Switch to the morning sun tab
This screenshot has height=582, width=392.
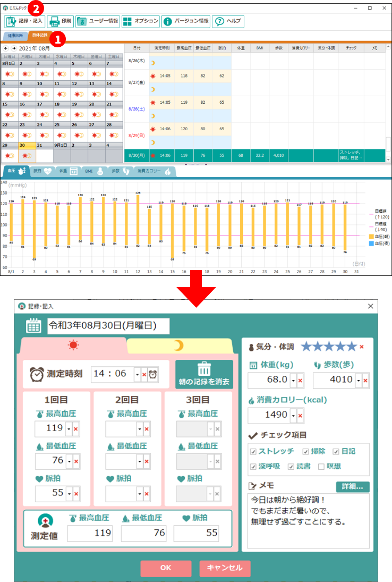click(x=73, y=345)
